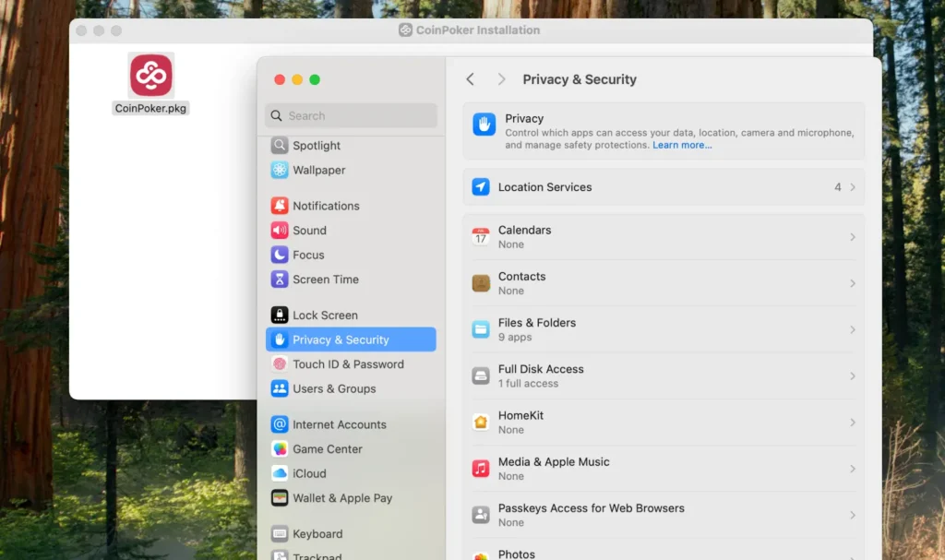The image size is (945, 560).
Task: Select Users & Groups menu item
Action: pos(333,388)
